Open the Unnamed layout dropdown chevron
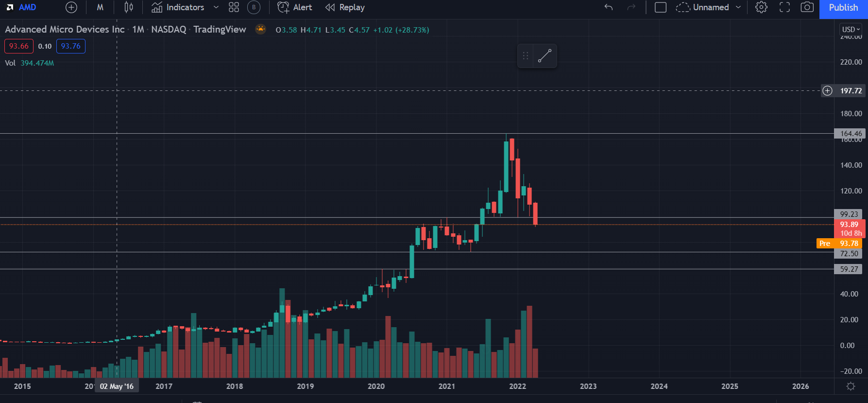The image size is (868, 403). pos(738,7)
